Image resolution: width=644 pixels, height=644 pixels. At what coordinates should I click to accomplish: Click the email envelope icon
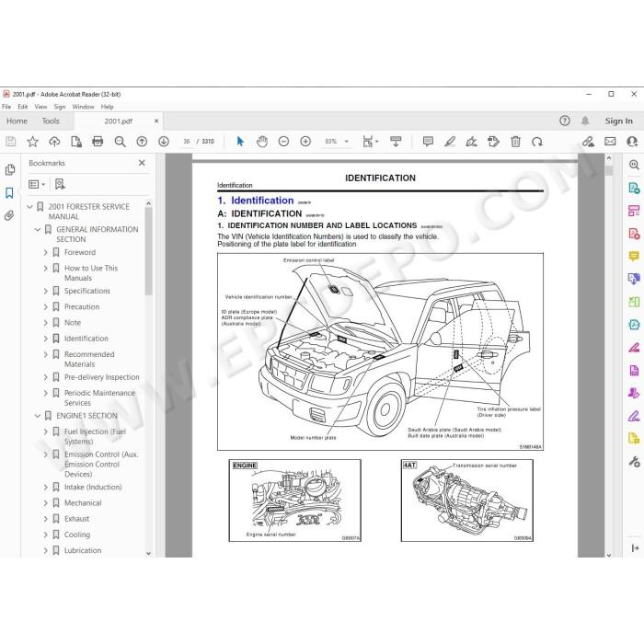click(x=610, y=142)
